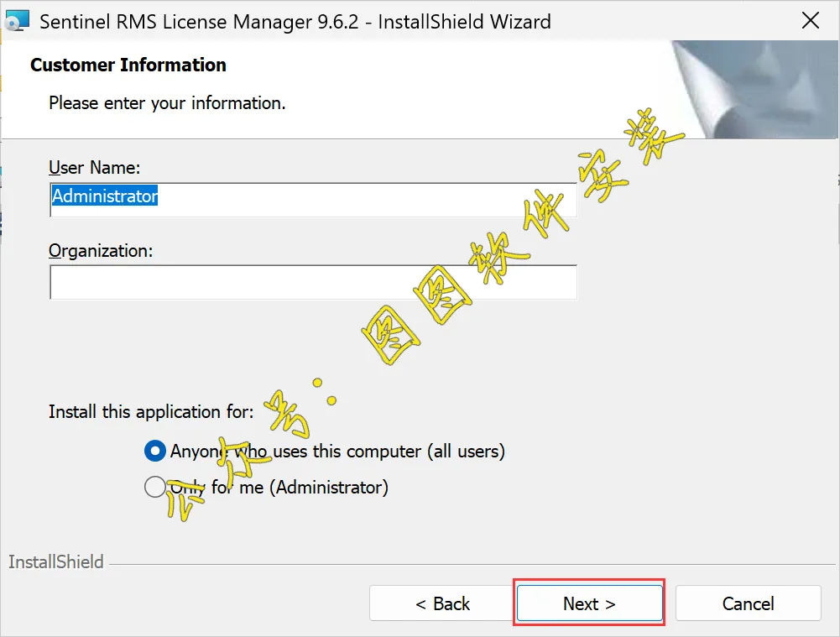Viewport: 840px width, 637px height.
Task: Click the installer icon in title bar
Action: [x=17, y=21]
